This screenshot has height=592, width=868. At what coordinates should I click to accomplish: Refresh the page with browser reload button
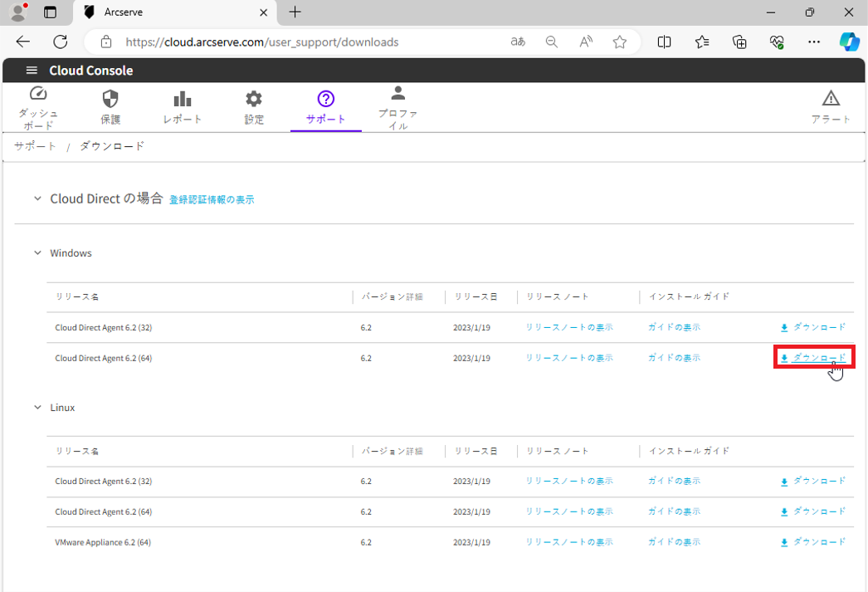(x=61, y=42)
